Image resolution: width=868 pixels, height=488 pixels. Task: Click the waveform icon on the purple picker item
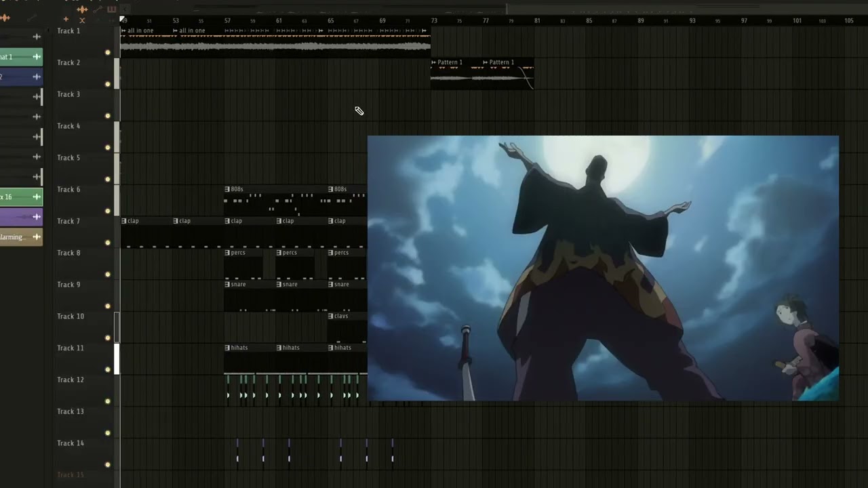(x=37, y=217)
